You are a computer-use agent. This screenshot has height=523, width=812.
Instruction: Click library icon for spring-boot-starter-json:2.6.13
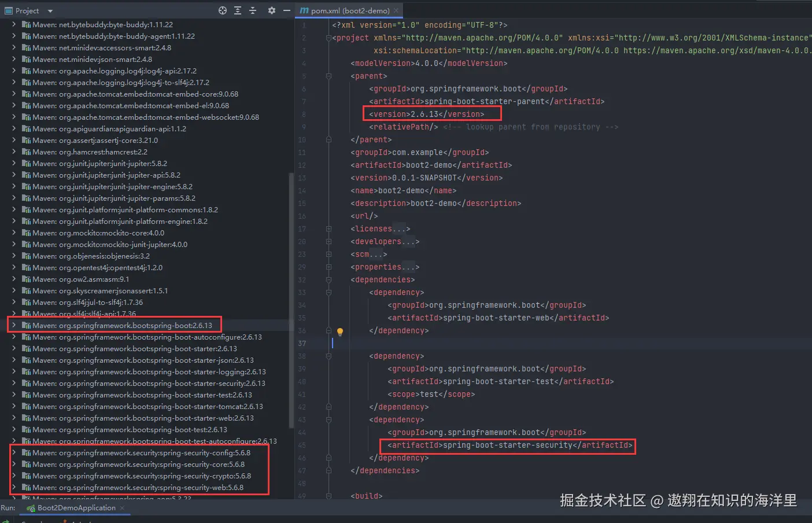pyautogui.click(x=26, y=360)
